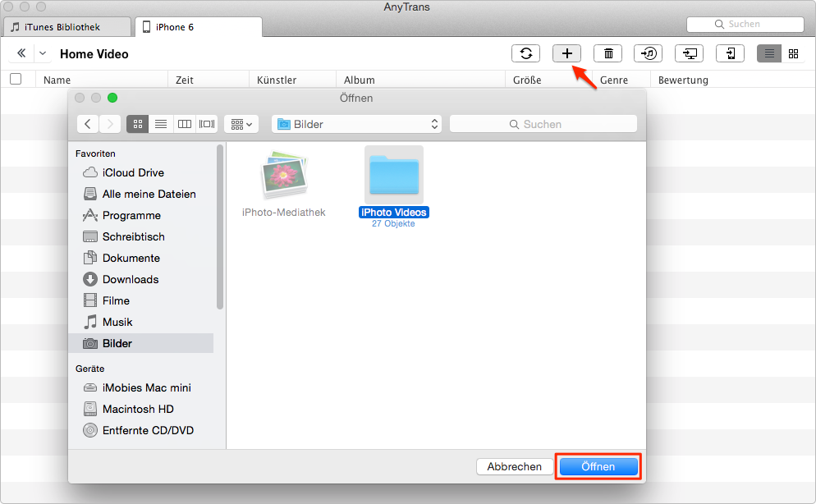The image size is (816, 504).
Task: Go back in the Öffnen dialog
Action: point(88,124)
